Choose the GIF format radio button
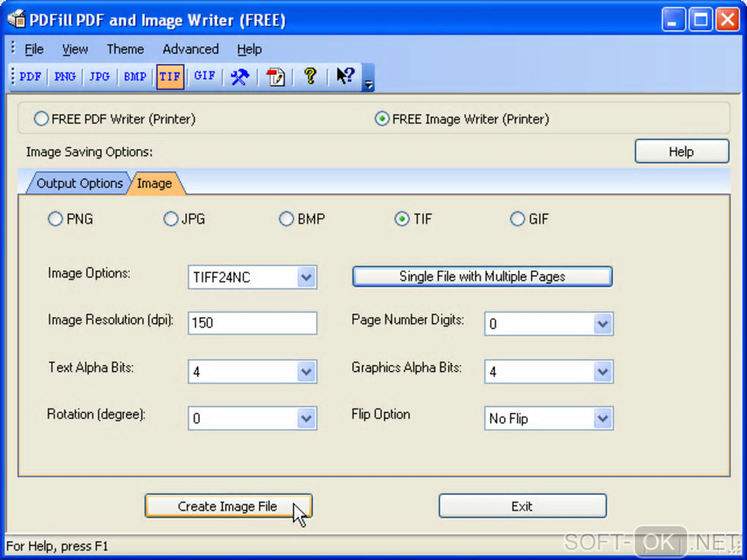This screenshot has width=747, height=560. click(x=517, y=219)
